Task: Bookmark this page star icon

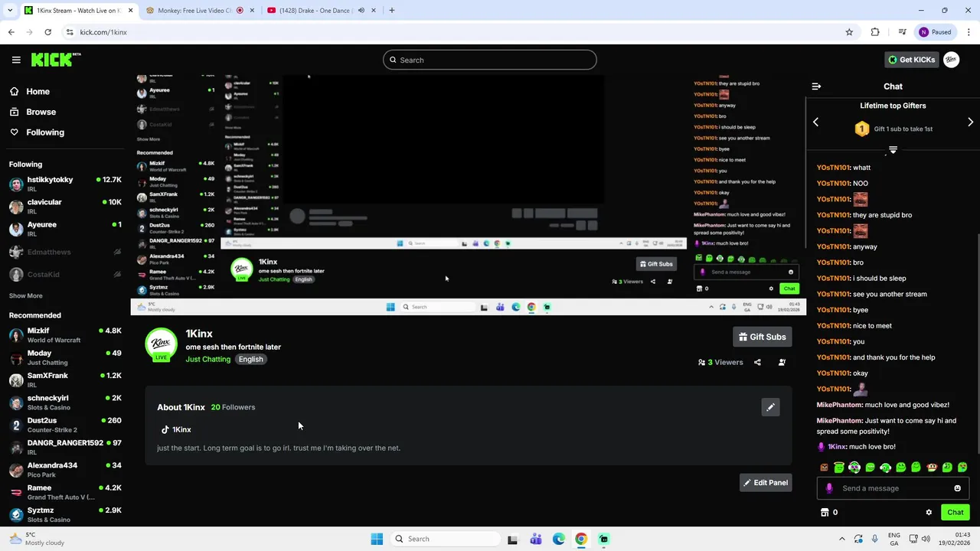Action: (849, 32)
